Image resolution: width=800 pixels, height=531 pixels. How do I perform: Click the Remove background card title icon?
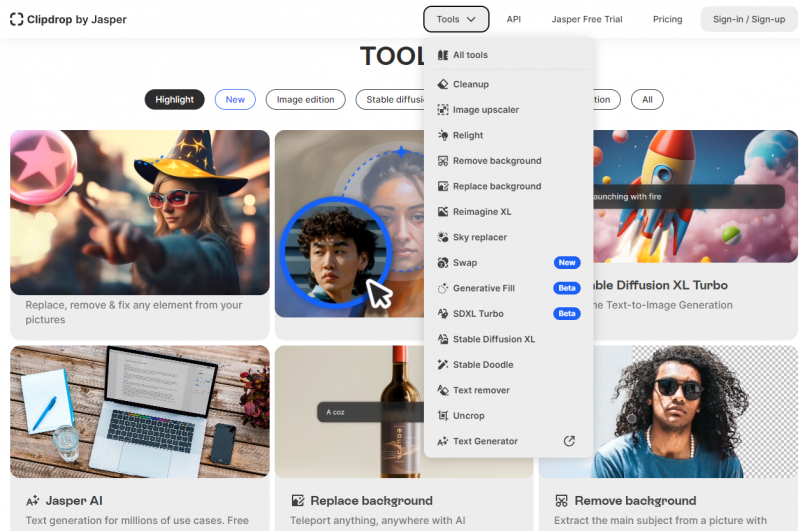pos(561,501)
